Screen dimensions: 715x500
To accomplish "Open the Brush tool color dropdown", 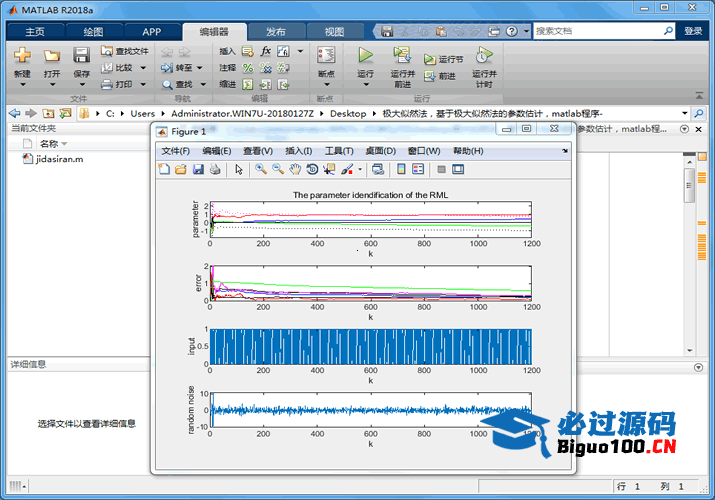I will 360,170.
